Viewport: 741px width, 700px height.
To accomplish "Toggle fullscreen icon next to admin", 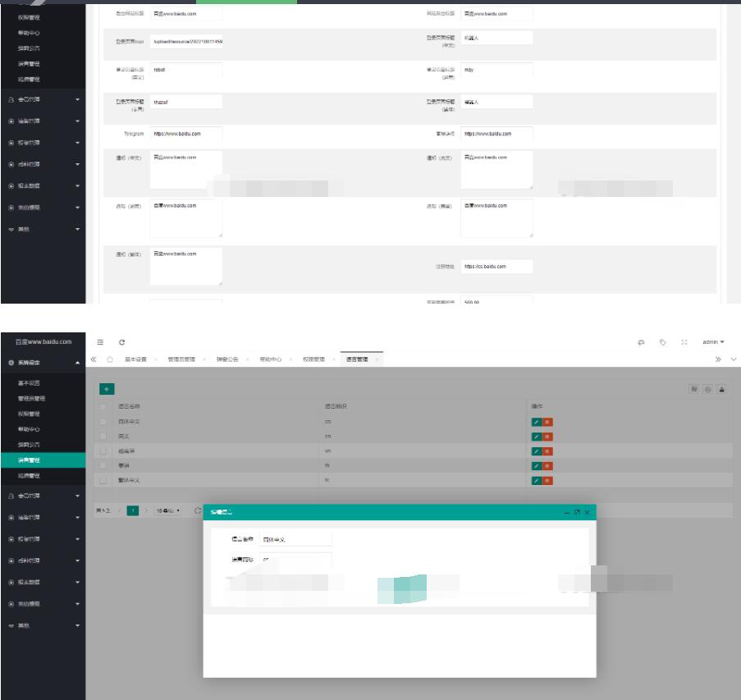I will click(684, 341).
